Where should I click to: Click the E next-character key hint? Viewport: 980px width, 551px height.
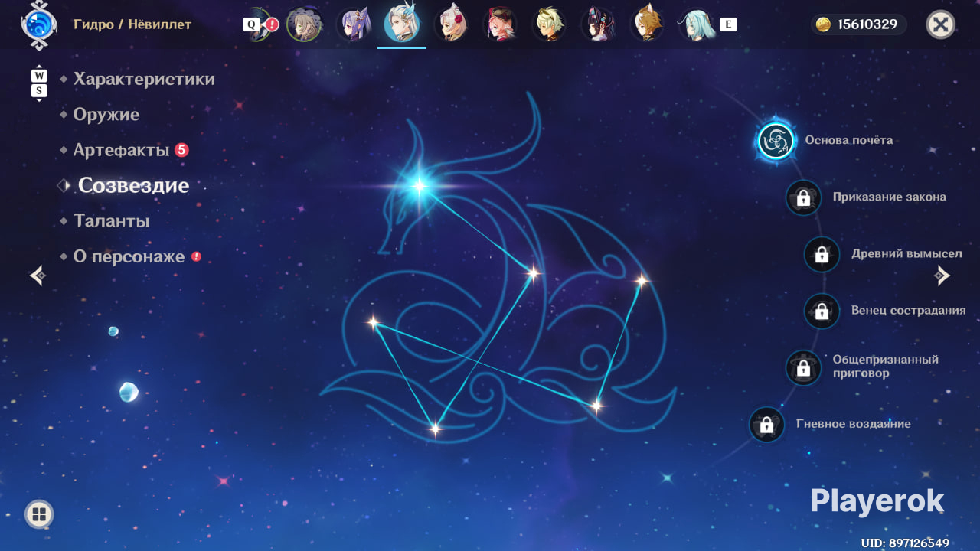coord(728,24)
